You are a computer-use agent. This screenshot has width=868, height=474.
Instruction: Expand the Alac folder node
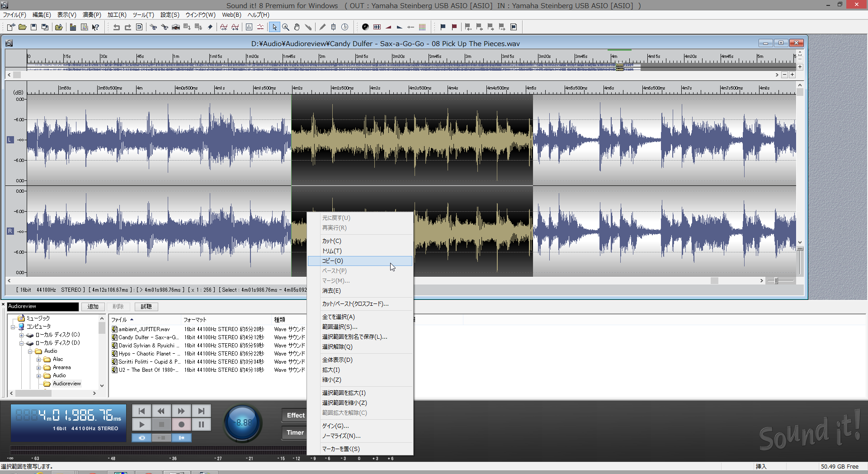click(38, 360)
